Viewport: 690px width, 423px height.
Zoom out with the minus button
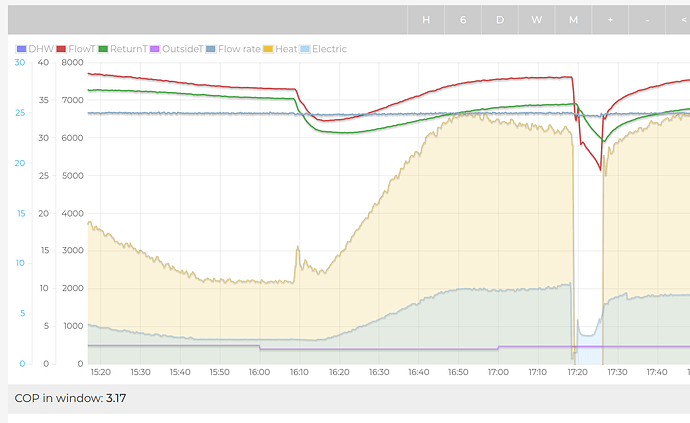(x=648, y=20)
